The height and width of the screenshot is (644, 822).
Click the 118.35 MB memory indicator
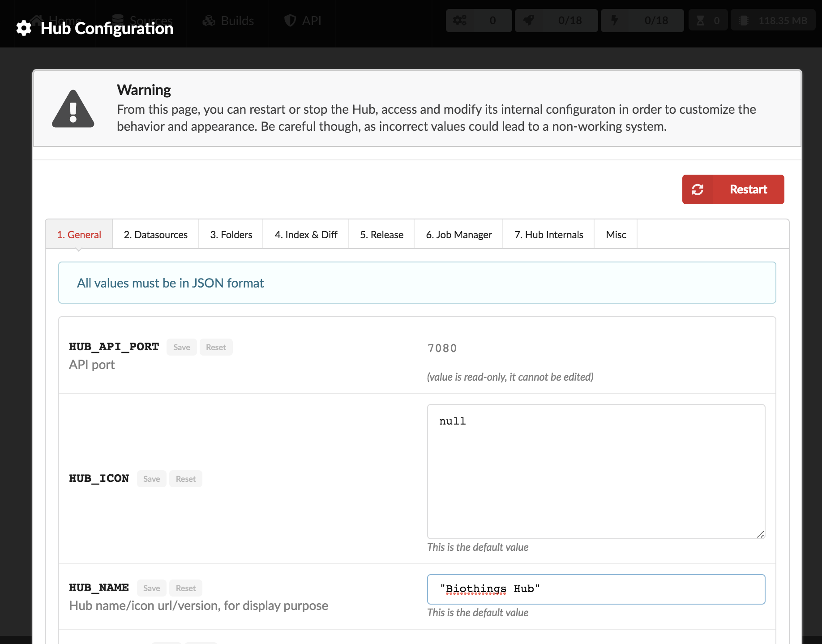(x=773, y=21)
